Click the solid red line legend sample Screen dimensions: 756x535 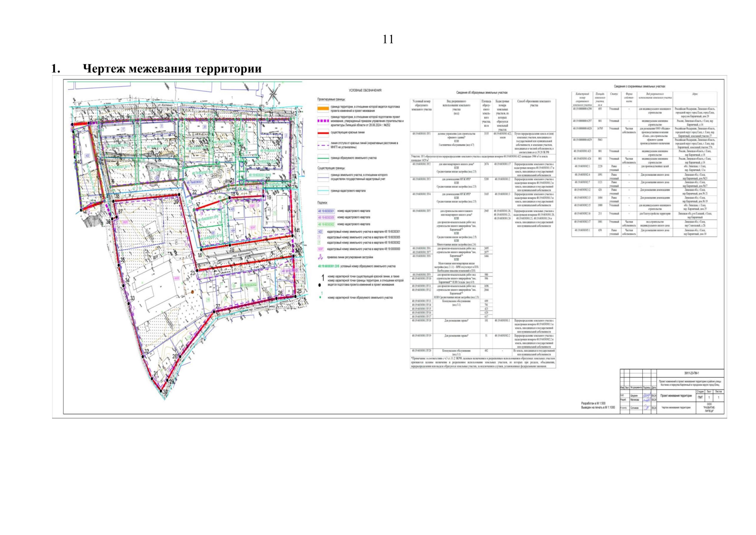(x=323, y=132)
